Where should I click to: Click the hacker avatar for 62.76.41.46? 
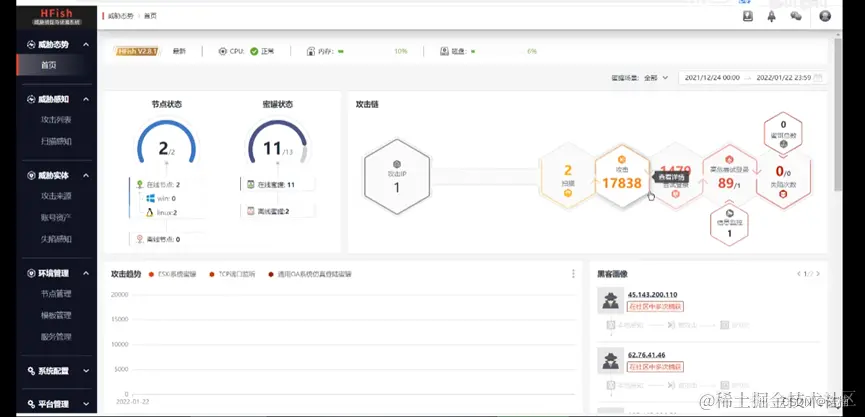(x=611, y=361)
